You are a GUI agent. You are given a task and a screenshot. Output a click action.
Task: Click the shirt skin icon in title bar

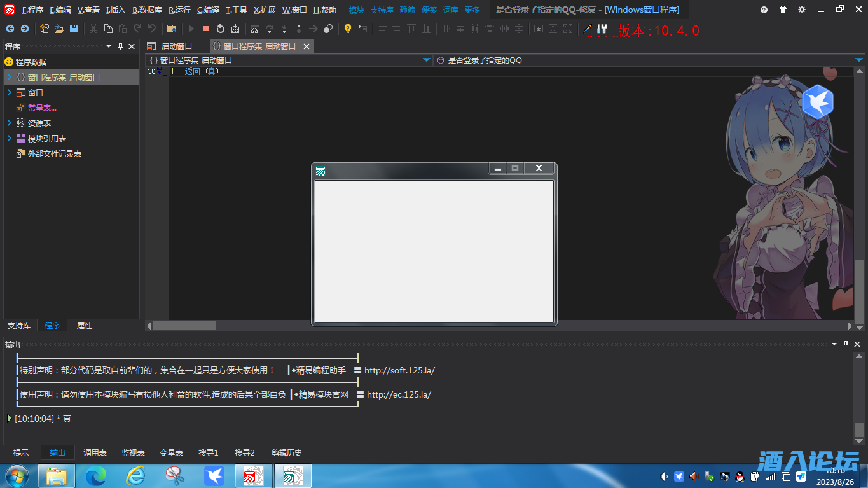click(x=782, y=10)
